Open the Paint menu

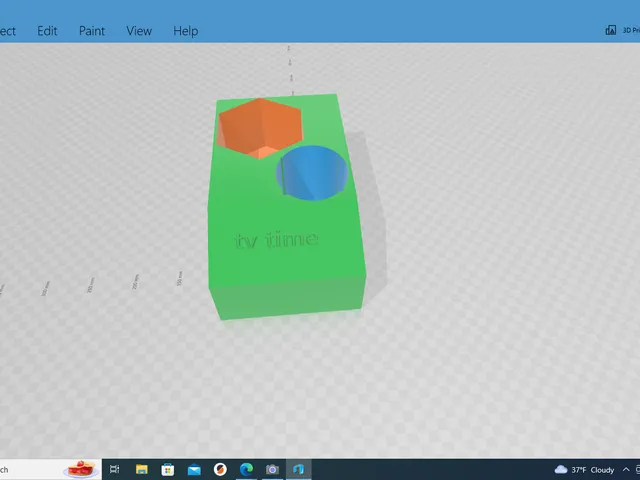[x=92, y=31]
